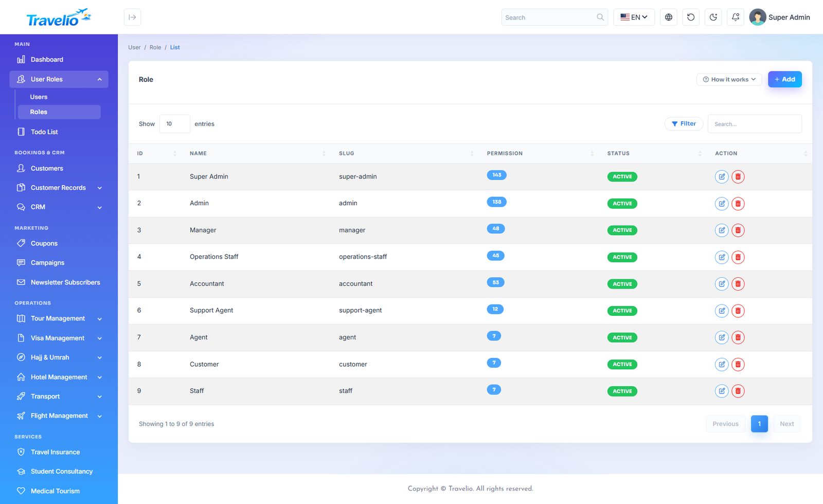Delete the Operations Staff role
823x504 pixels.
point(738,257)
